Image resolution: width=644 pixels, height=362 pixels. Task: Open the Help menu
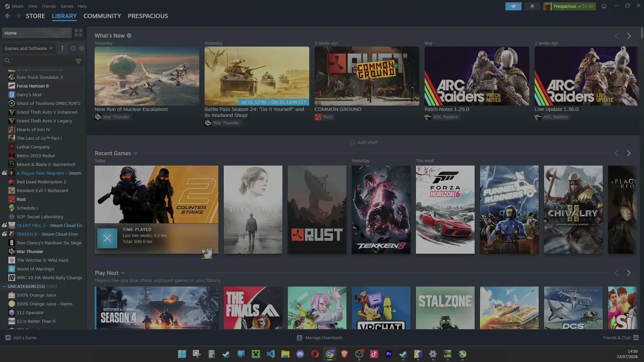(x=82, y=6)
